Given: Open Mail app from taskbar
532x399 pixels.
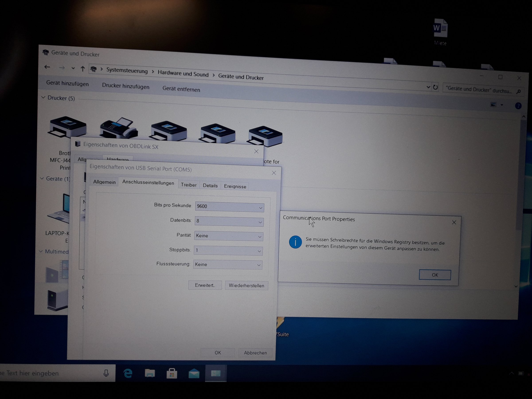Looking at the screenshot, I should pos(194,373).
